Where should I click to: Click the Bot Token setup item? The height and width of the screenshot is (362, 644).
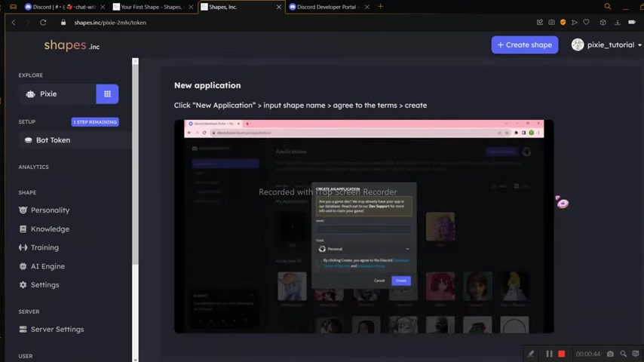[53, 140]
